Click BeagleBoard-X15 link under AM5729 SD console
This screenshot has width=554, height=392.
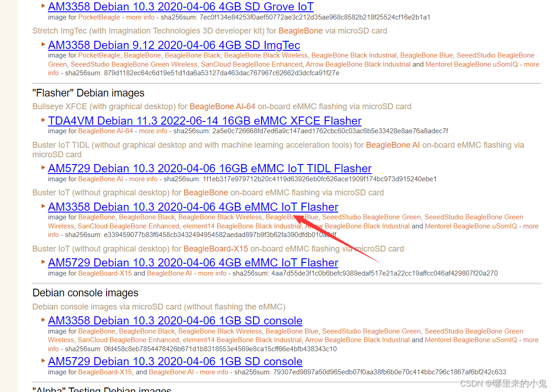coord(105,372)
